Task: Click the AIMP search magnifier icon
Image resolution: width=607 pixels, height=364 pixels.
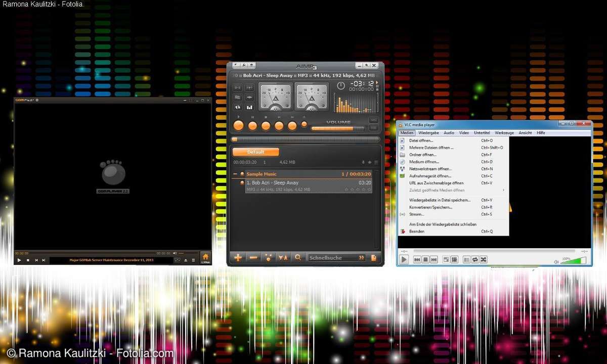Action: coord(298,257)
